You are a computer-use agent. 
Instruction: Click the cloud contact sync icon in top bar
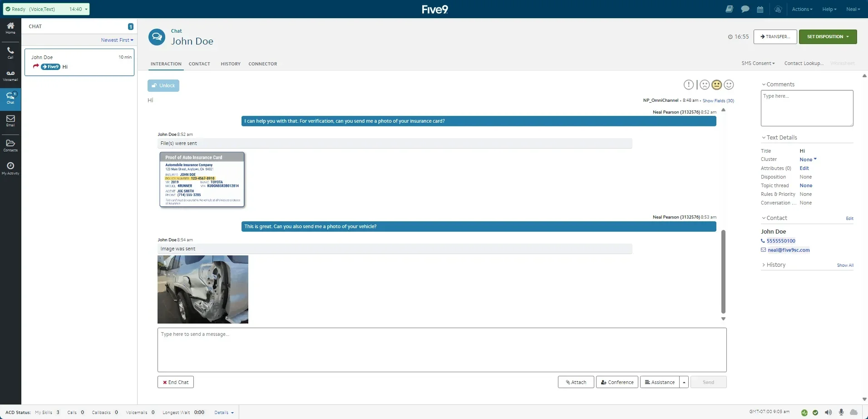(778, 9)
